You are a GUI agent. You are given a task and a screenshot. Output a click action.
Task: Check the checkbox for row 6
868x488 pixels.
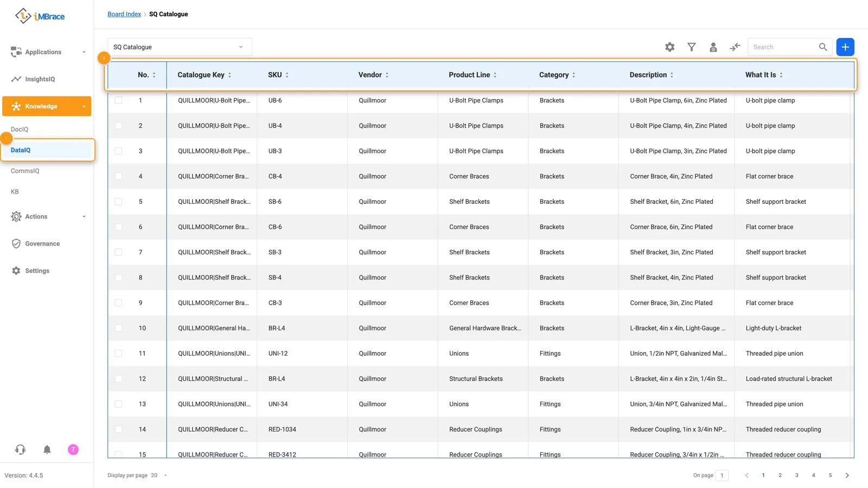tap(118, 227)
